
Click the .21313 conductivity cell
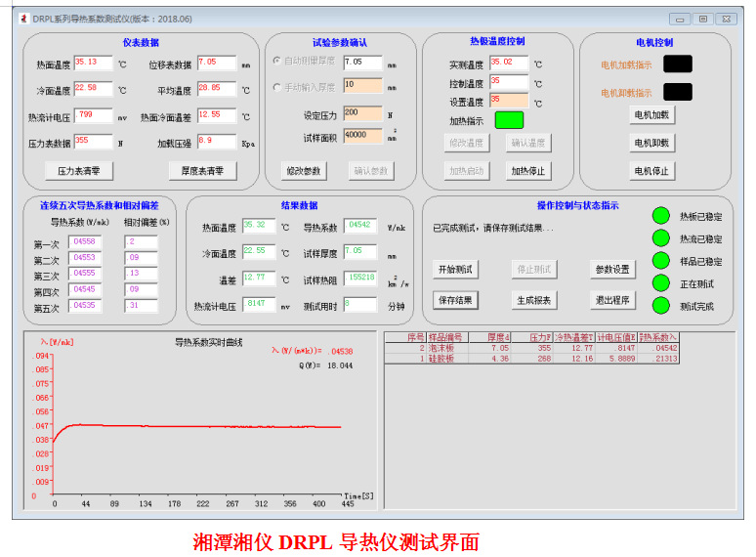658,359
